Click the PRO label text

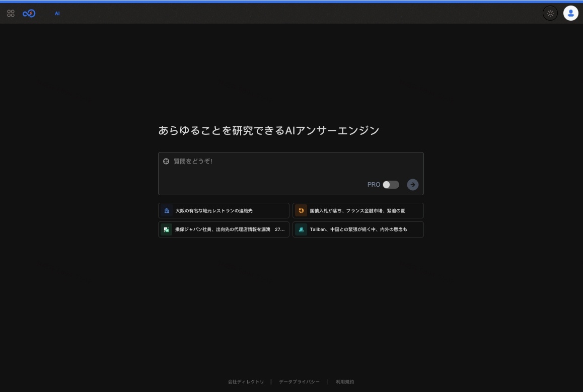coord(374,185)
